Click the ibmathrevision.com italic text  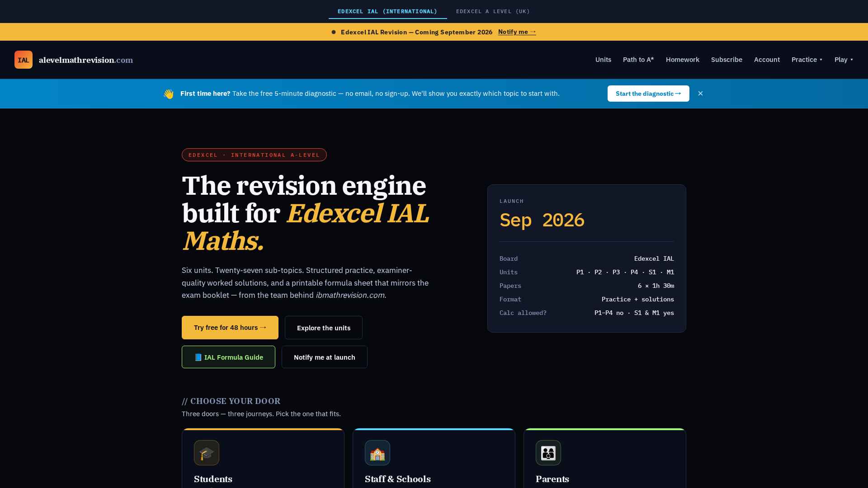350,295
